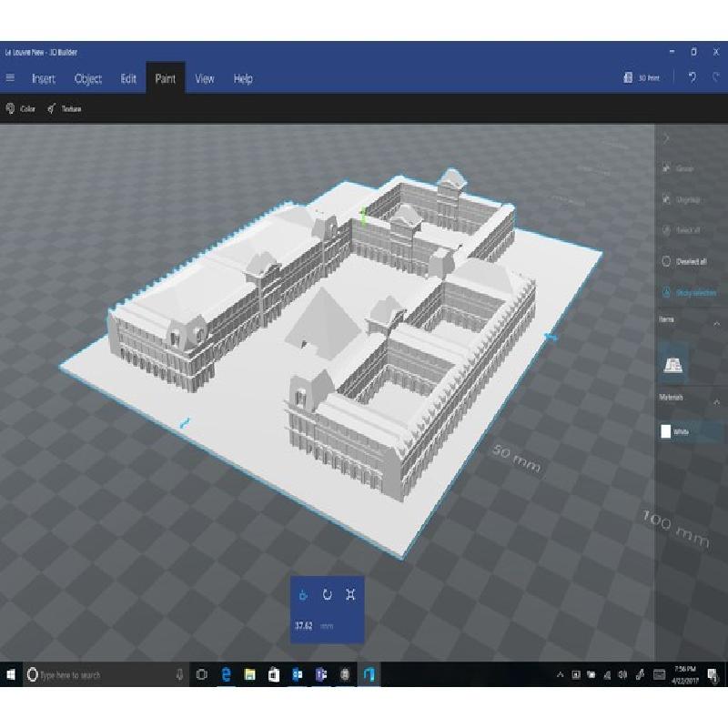
Task: Open the Edit tab
Action: [x=128, y=79]
